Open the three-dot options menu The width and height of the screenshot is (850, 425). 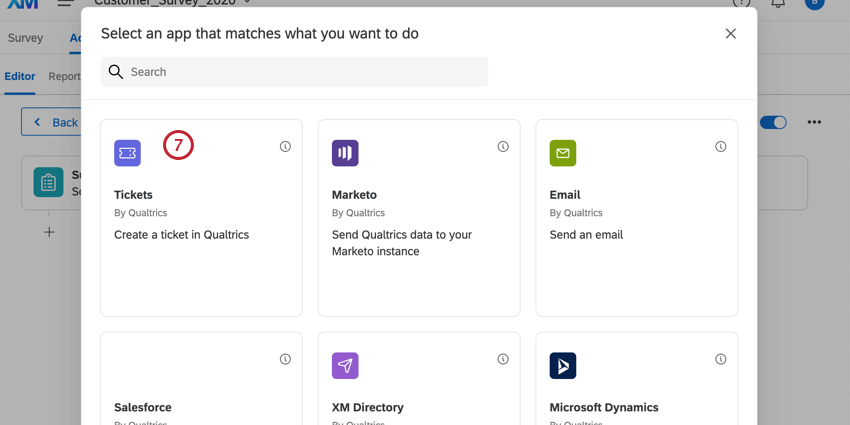point(814,123)
